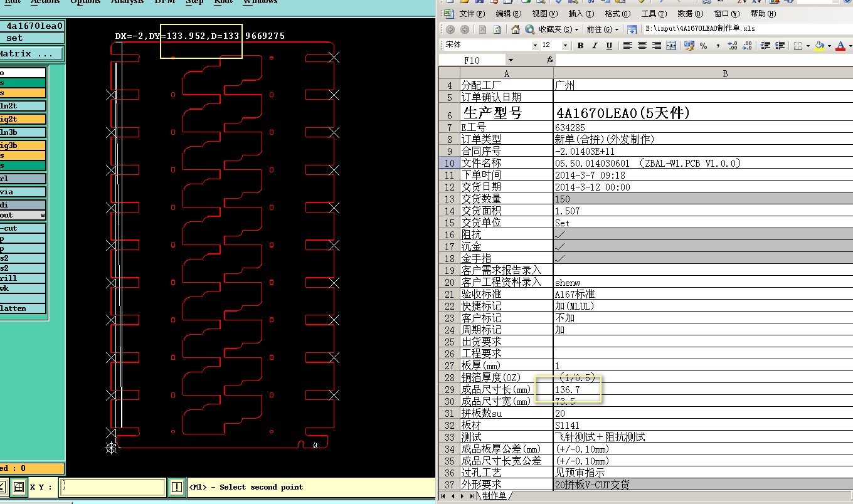The image size is (853, 504).
Task: Click Show Only Web Toolbar icon
Action: [632, 29]
